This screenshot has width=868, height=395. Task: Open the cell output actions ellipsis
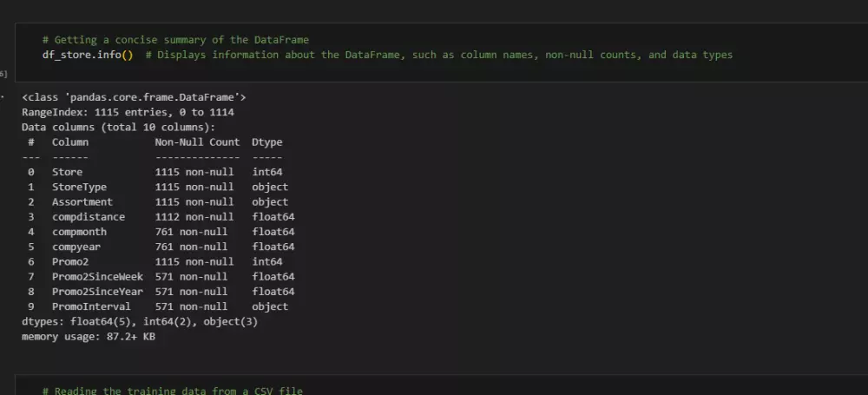pos(4,97)
